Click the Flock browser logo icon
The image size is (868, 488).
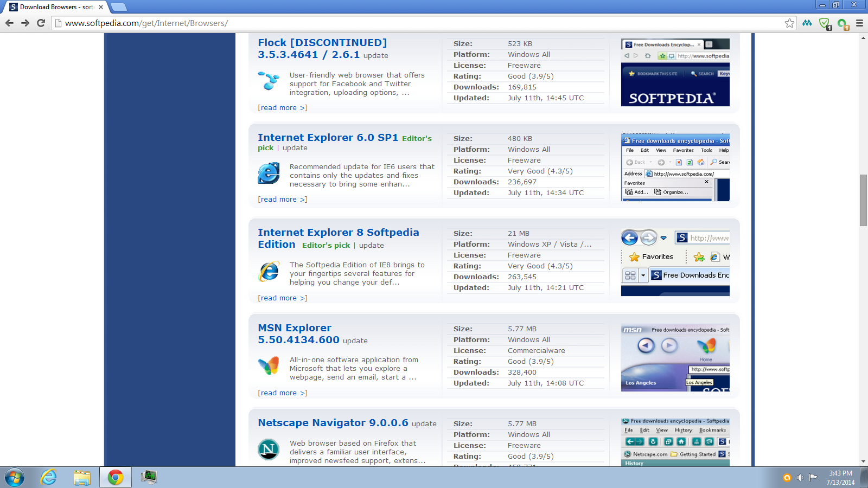coord(269,81)
